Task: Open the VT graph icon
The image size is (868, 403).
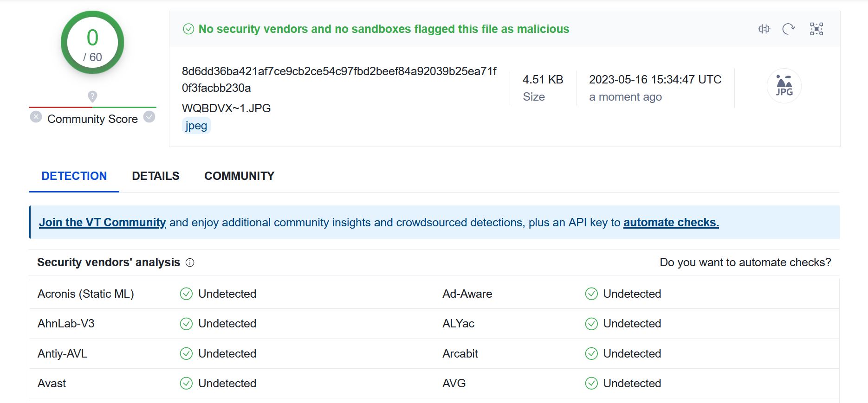Action: [816, 29]
